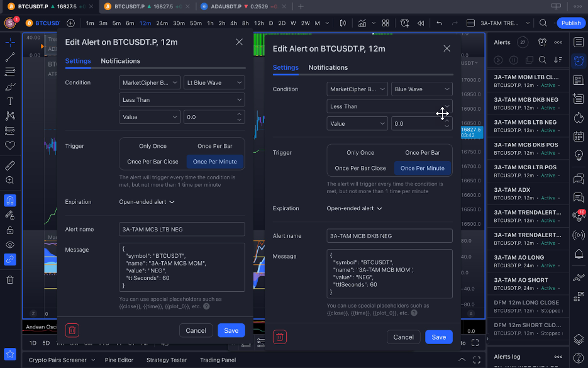Click alert name field 3A-TAM MCB LTB NEG

click(182, 230)
